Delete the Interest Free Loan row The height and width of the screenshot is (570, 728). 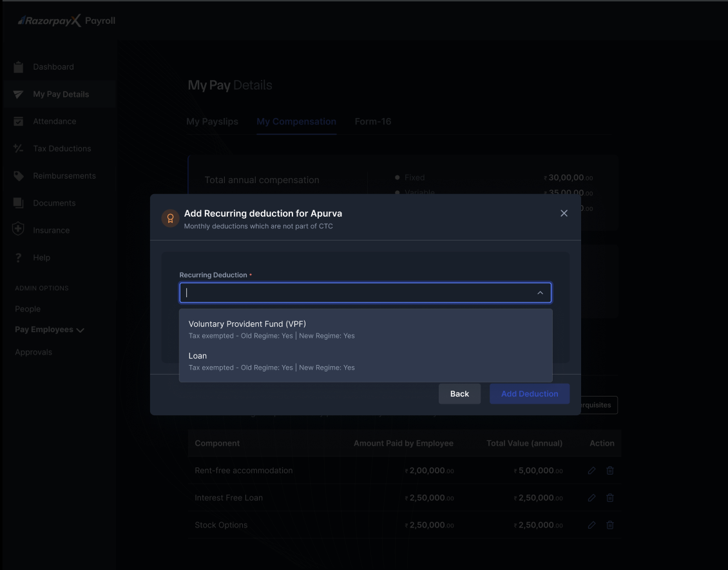tap(610, 498)
